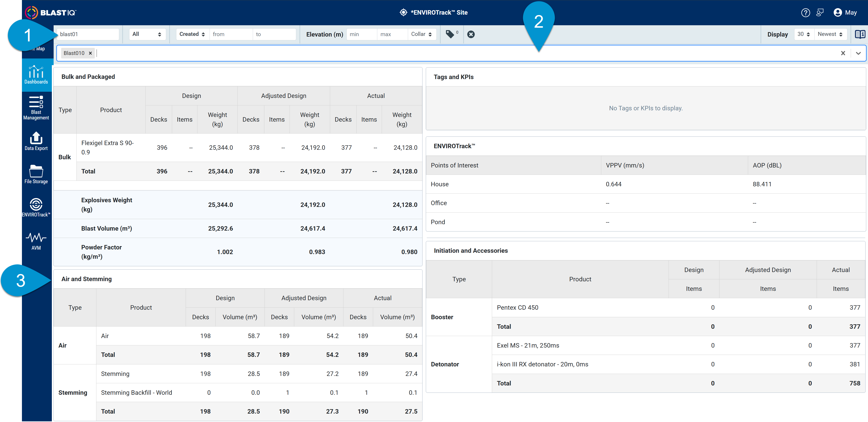Click the Bulk and Packaged heading
This screenshot has height=422, width=868.
coord(88,77)
